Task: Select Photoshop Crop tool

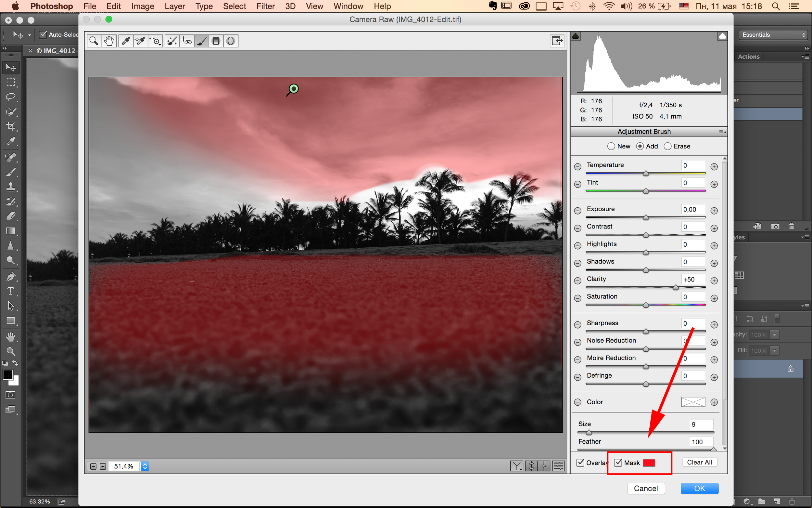Action: 11,127
